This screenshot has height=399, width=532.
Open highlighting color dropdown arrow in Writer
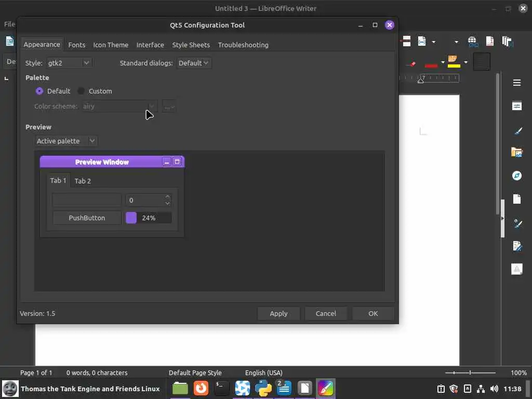coord(465,62)
